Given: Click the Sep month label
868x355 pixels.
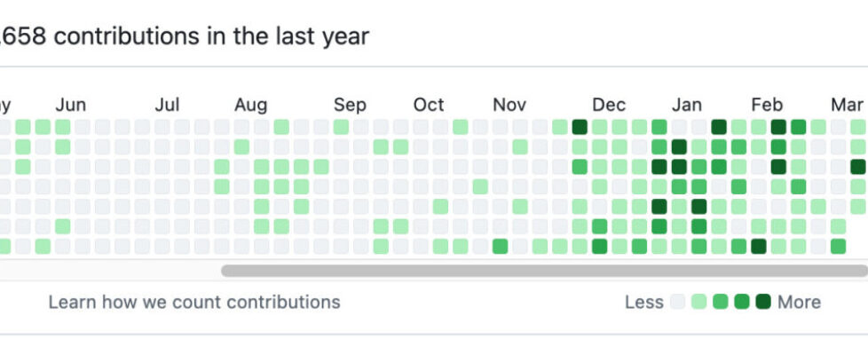Looking at the screenshot, I should pos(350,105).
